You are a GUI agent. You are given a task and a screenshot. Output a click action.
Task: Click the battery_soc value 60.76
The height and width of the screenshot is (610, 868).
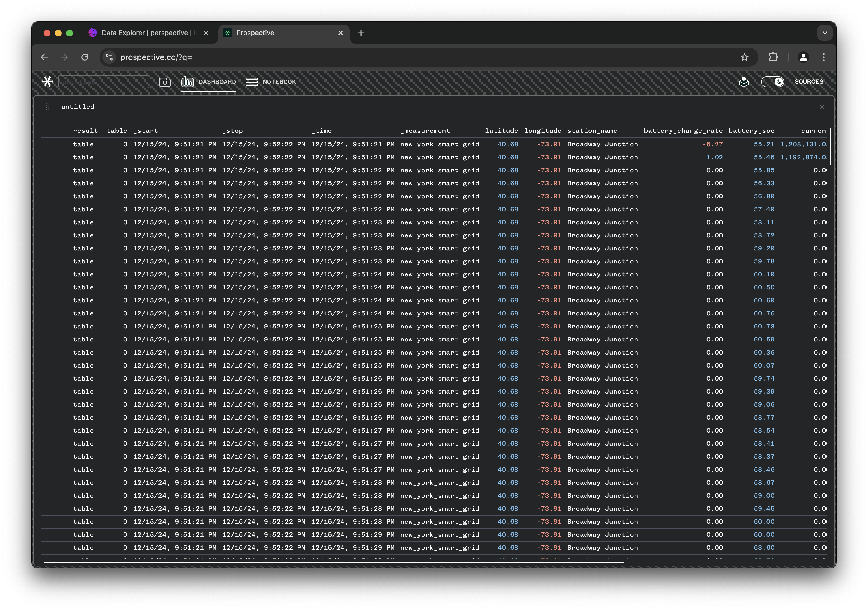pos(764,313)
